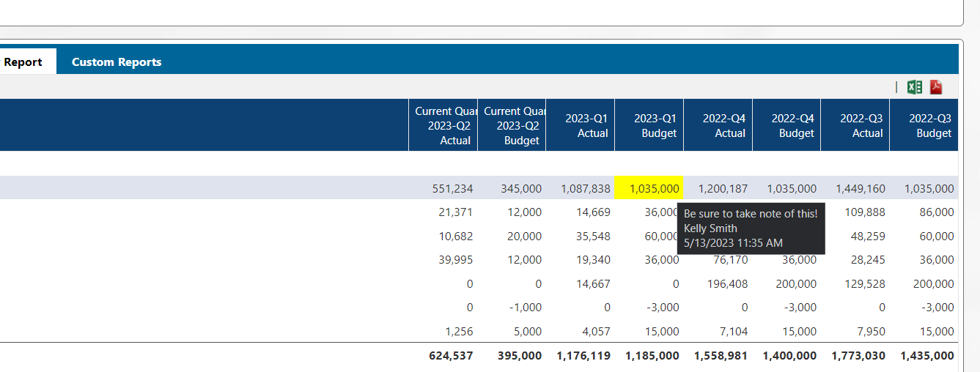This screenshot has width=980, height=372.
Task: Switch to the Custom Reports tab
Action: click(117, 62)
